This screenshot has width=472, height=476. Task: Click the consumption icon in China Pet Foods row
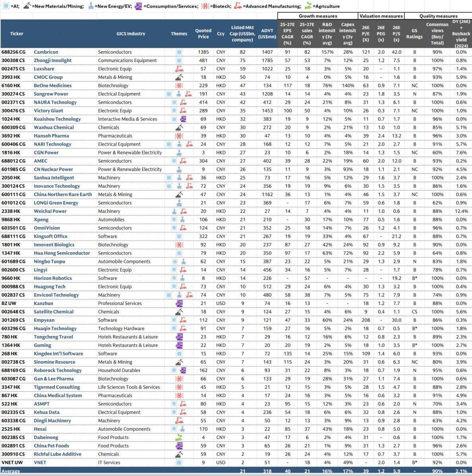179,446
